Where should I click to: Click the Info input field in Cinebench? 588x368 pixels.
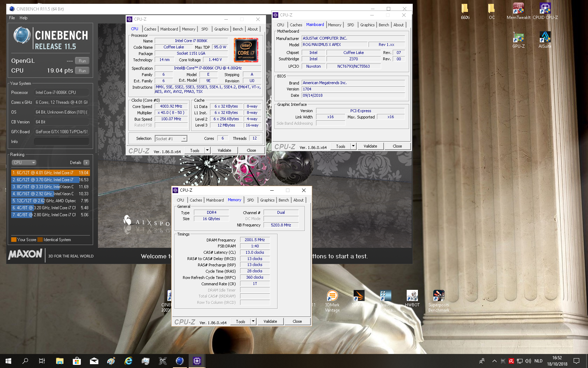click(x=61, y=142)
